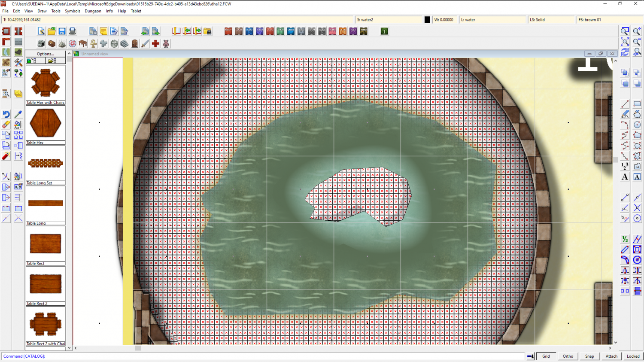Click the Undo arrow icon
644x362 pixels.
[x=6, y=114]
